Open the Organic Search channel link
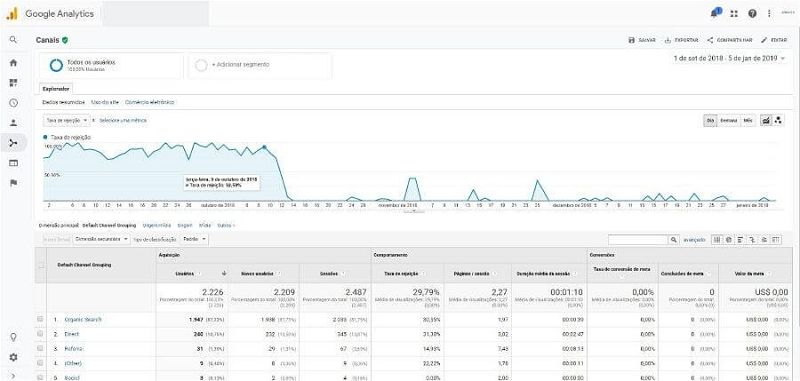 83,319
